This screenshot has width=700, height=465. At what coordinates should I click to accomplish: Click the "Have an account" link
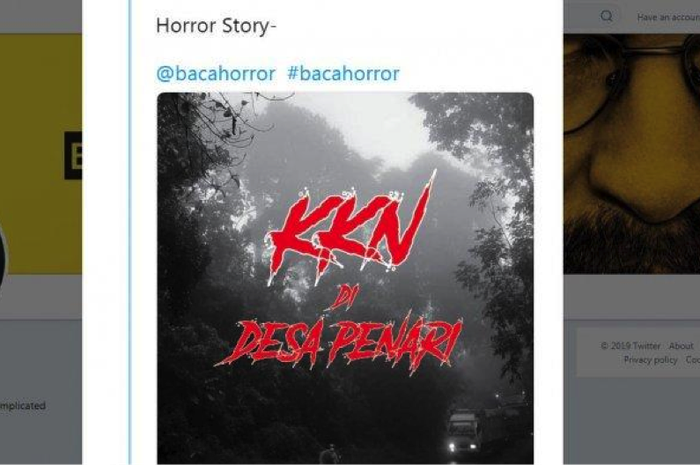pyautogui.click(x=668, y=17)
